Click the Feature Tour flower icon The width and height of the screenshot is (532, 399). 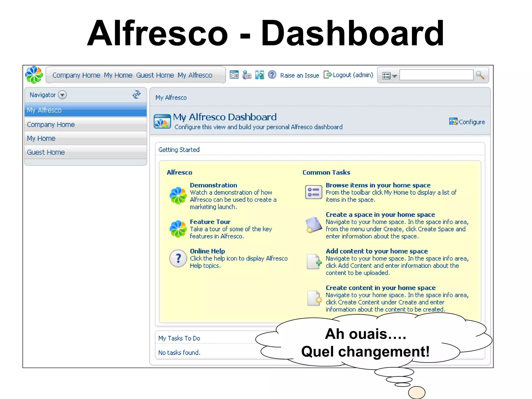pos(178,229)
